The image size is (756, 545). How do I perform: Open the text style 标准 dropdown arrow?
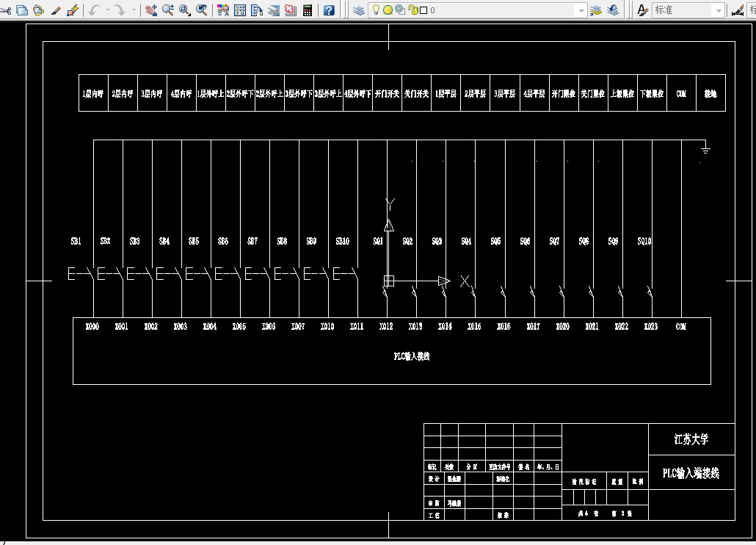pyautogui.click(x=719, y=10)
